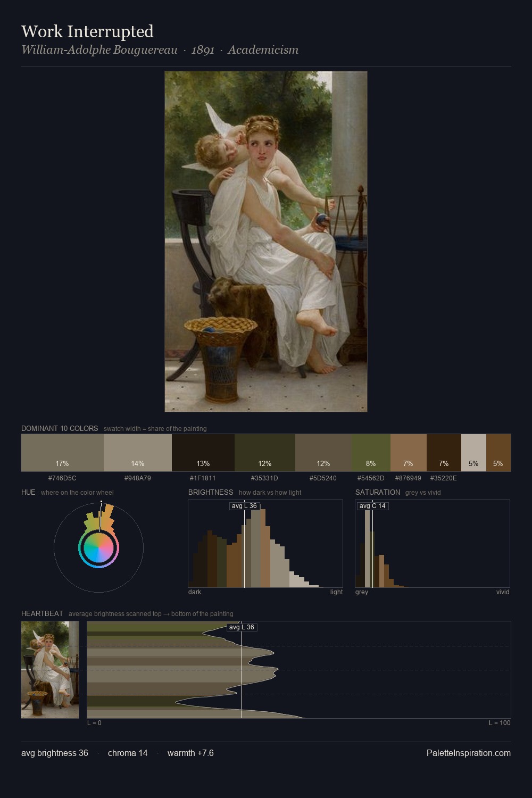Viewport: 532px width, 798px height.
Task: Click the title 'Work Interrupted'
Action: tap(88, 31)
